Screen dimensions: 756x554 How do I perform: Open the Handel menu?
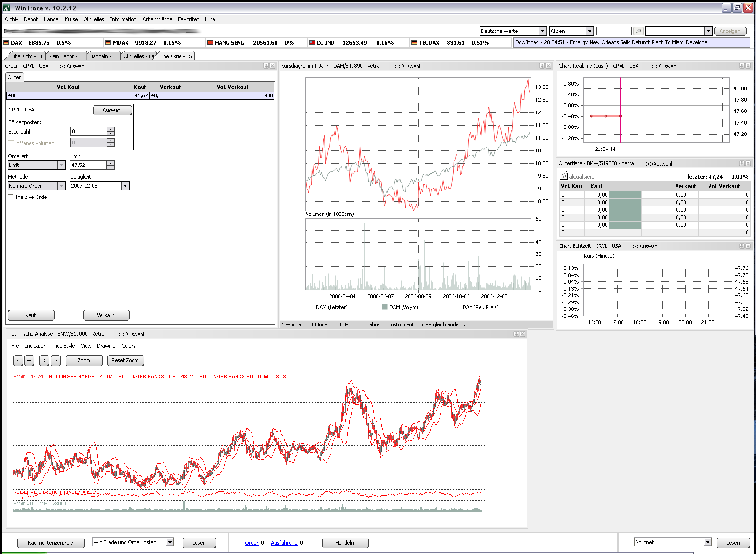pos(51,19)
